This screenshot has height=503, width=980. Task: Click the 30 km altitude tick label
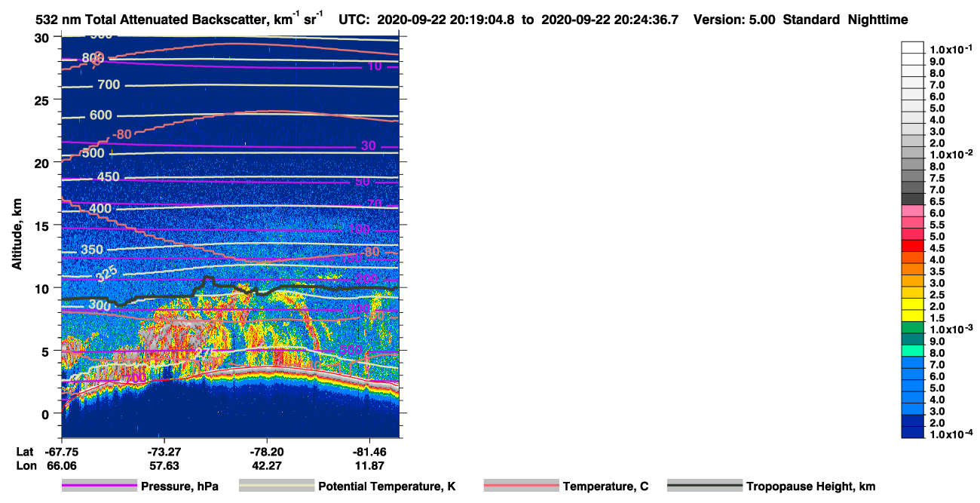coord(41,38)
